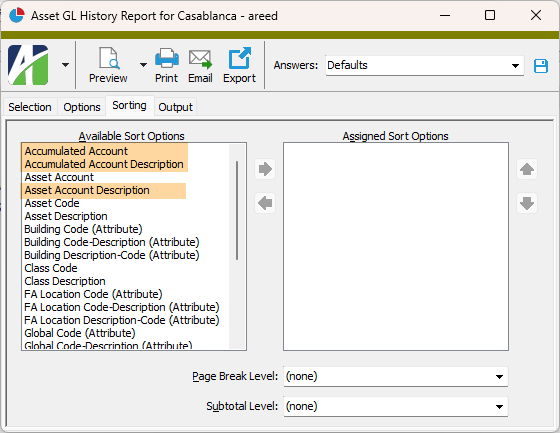
Task: Switch to the Selection tab
Action: (x=30, y=107)
